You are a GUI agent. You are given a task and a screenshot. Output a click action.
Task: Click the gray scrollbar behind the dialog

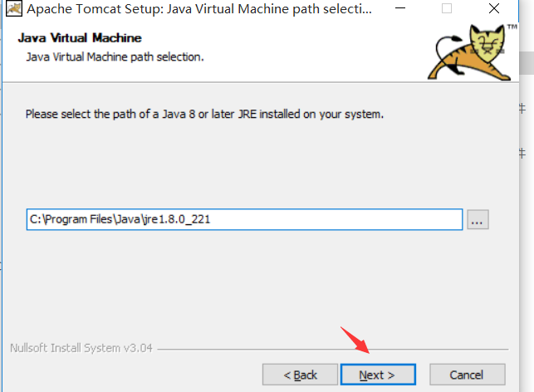tap(527, 62)
